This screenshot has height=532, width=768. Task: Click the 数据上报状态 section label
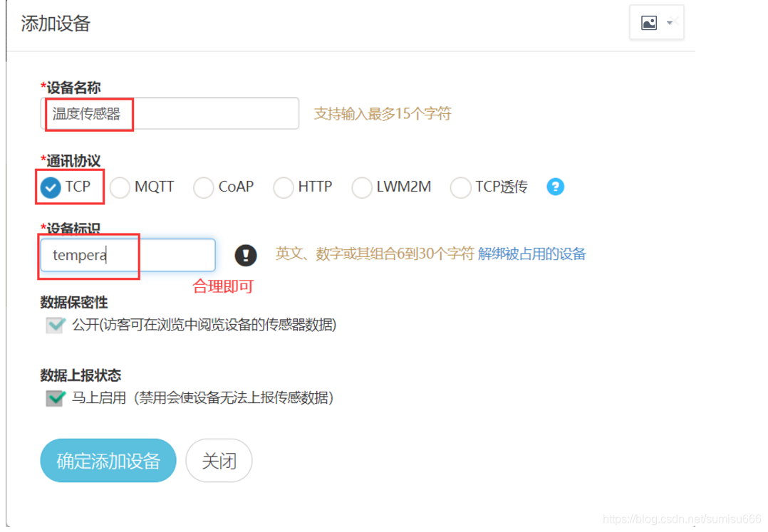[81, 375]
